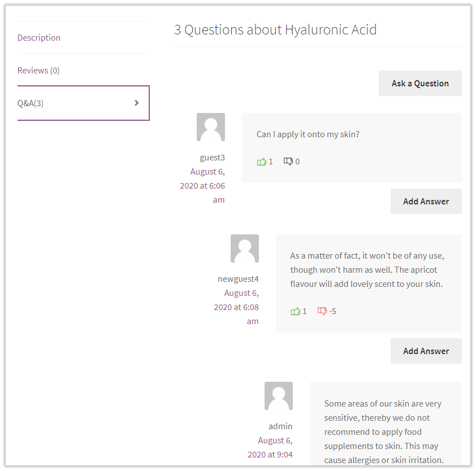Switch to Reviews (0) tab
Viewport: 476px width, 471px height.
pyautogui.click(x=38, y=71)
